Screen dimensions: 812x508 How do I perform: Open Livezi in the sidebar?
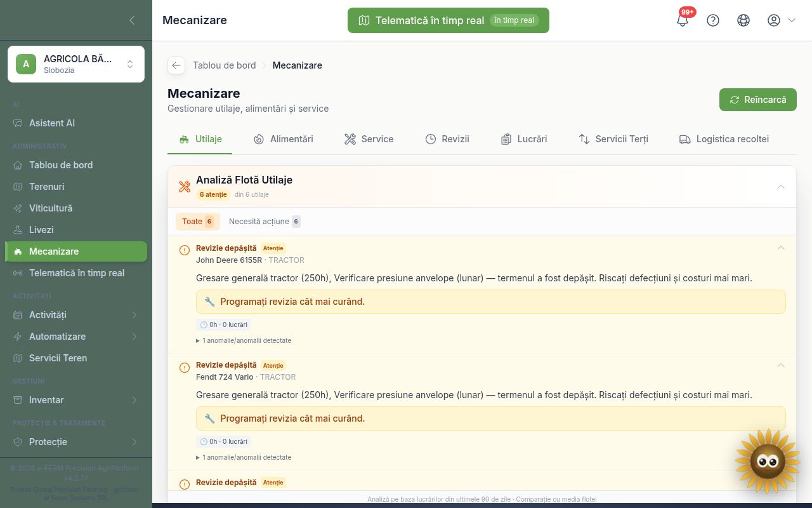76,230
